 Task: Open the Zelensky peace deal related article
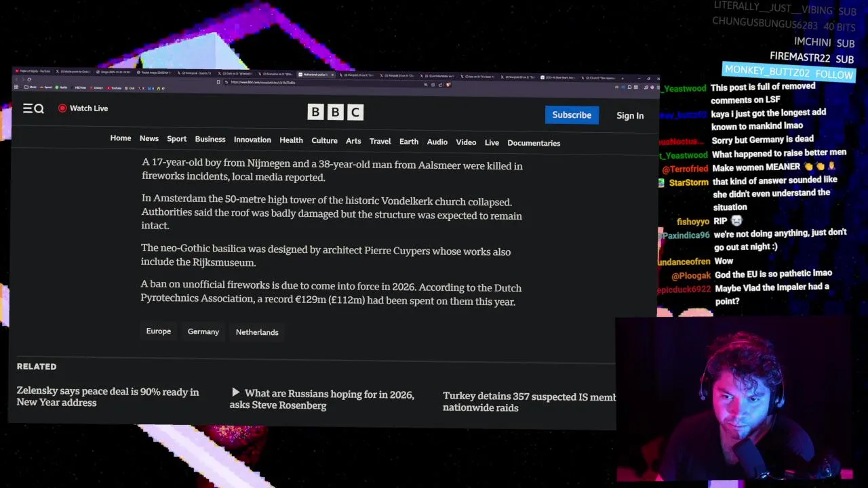[108, 397]
